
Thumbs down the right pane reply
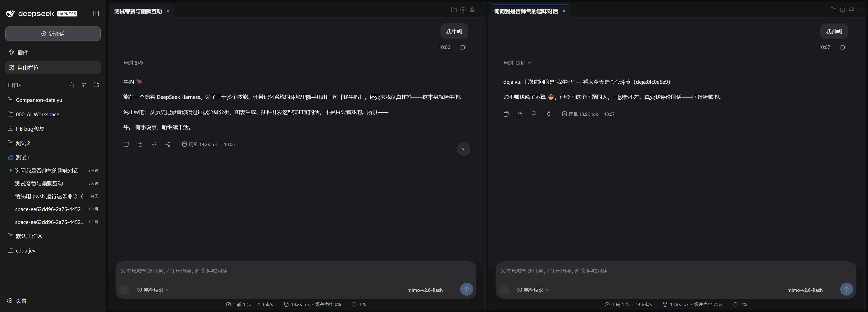pos(534,114)
